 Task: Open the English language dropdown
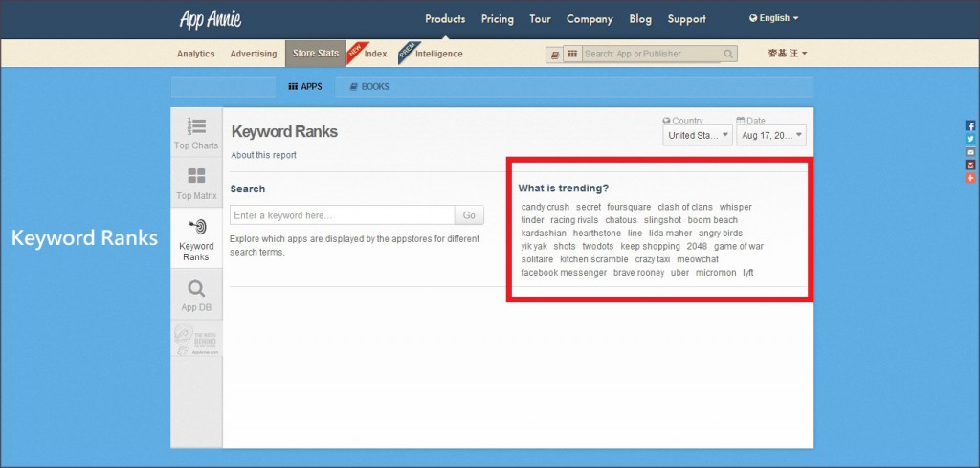(x=773, y=18)
